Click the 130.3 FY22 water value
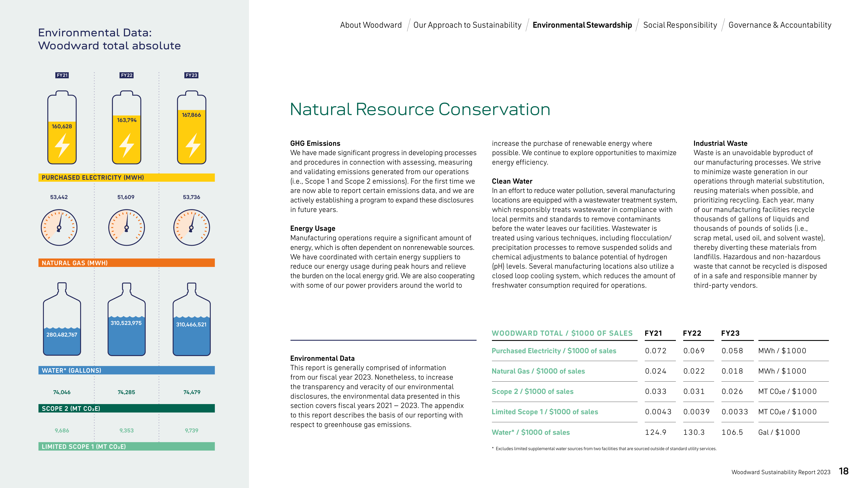The image size is (868, 488). coord(694,432)
